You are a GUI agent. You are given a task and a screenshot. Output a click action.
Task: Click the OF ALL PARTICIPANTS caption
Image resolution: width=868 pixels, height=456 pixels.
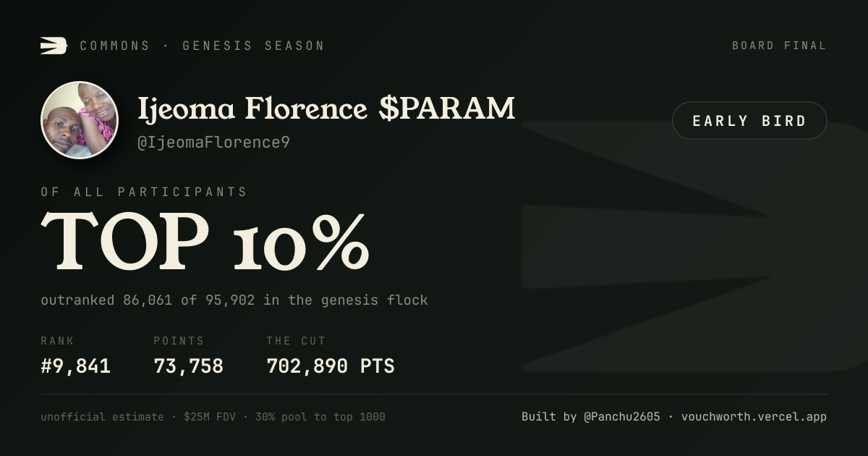[x=144, y=192]
